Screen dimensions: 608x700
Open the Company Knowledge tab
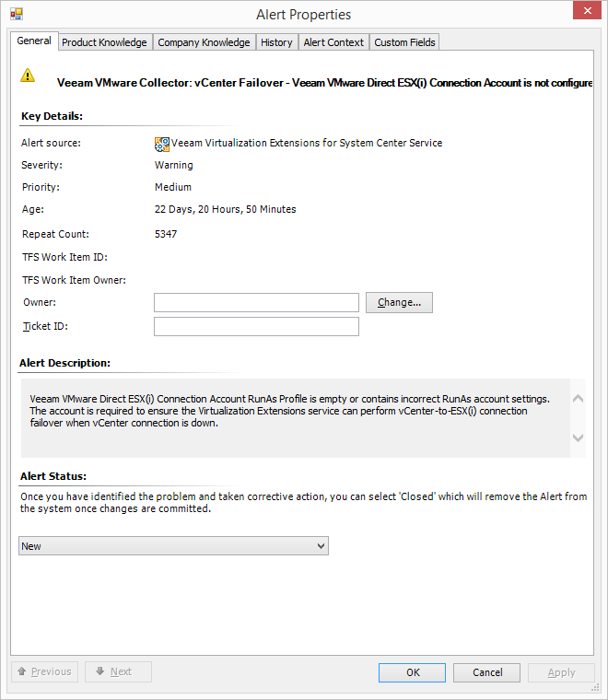click(204, 42)
